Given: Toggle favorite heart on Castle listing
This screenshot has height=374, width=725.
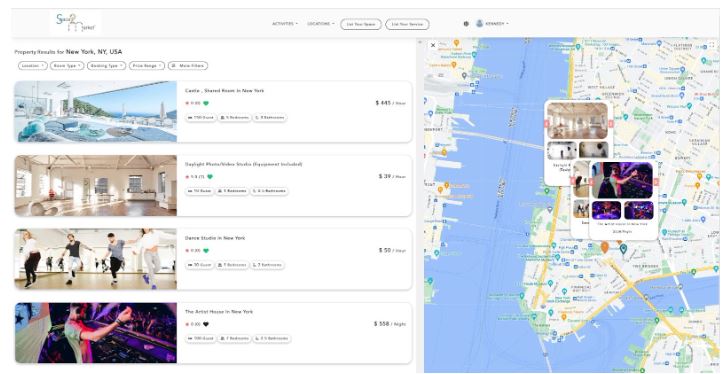Looking at the screenshot, I should [206, 103].
